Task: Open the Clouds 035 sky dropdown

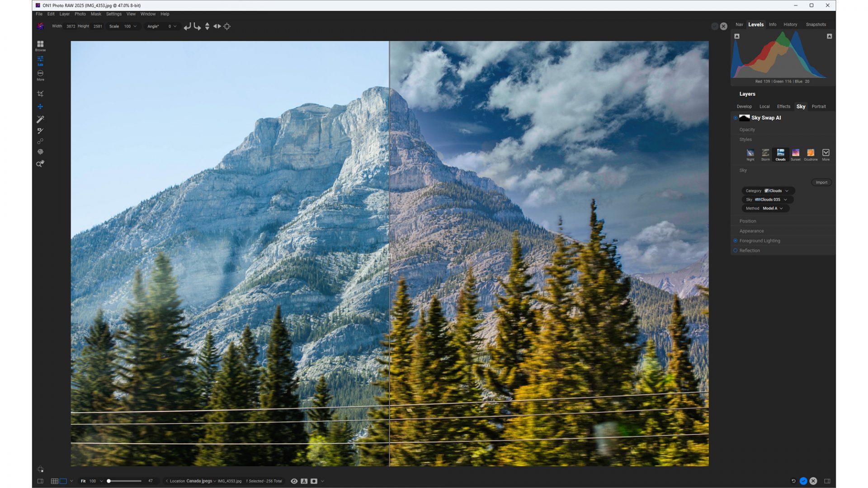Action: tap(769, 199)
